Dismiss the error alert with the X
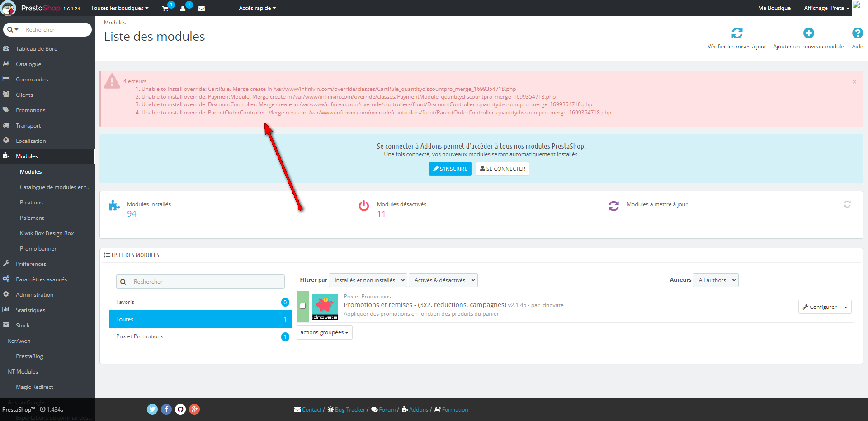868x421 pixels. point(854,82)
